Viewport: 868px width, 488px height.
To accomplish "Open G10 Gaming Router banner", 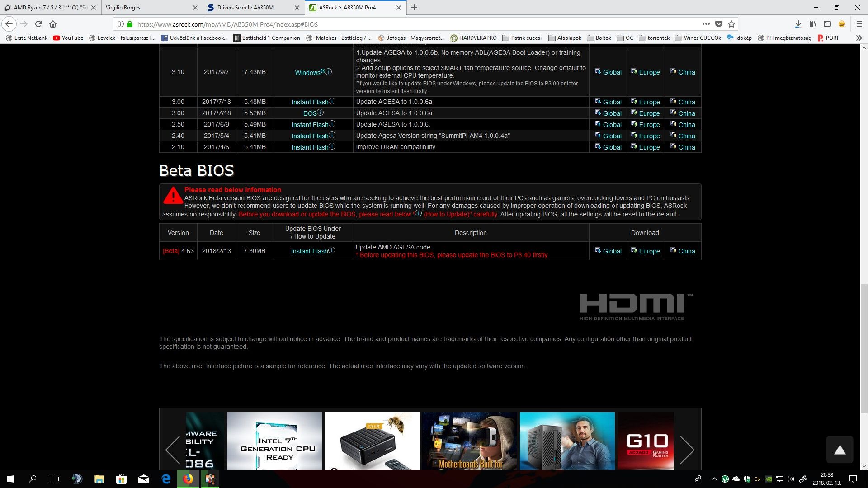I will click(646, 441).
